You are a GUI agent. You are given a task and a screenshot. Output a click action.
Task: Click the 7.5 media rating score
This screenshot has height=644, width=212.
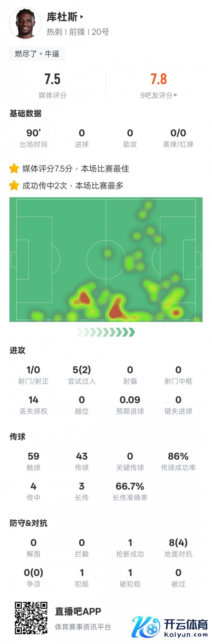tap(52, 79)
